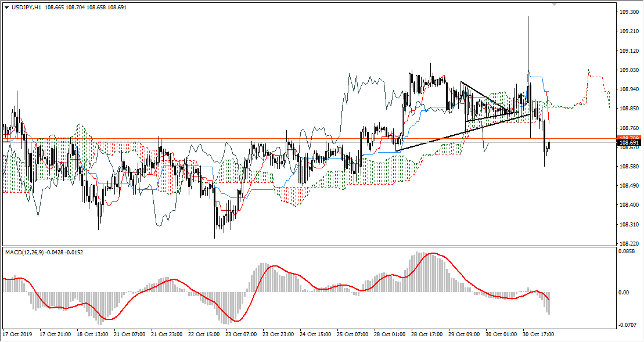Viewport: 644px width, 342px height.
Task: Click the 108.310 price scale label
Action: point(628,224)
